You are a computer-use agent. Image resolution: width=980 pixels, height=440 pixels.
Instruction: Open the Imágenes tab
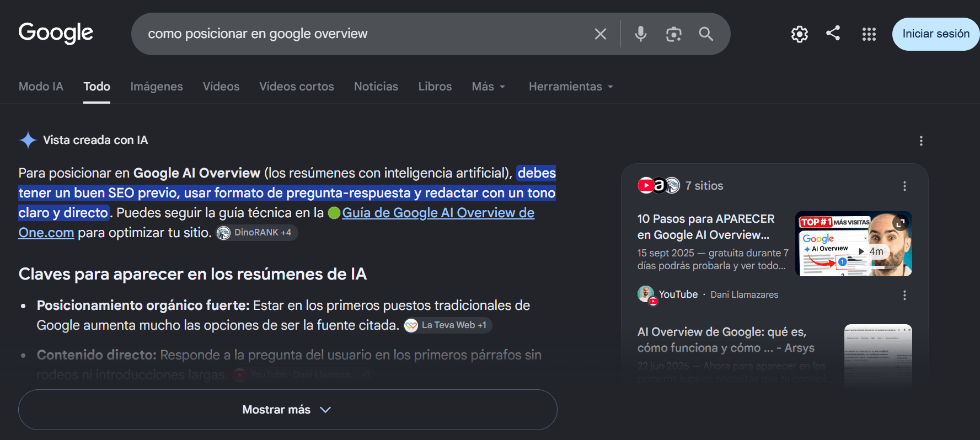coord(157,87)
